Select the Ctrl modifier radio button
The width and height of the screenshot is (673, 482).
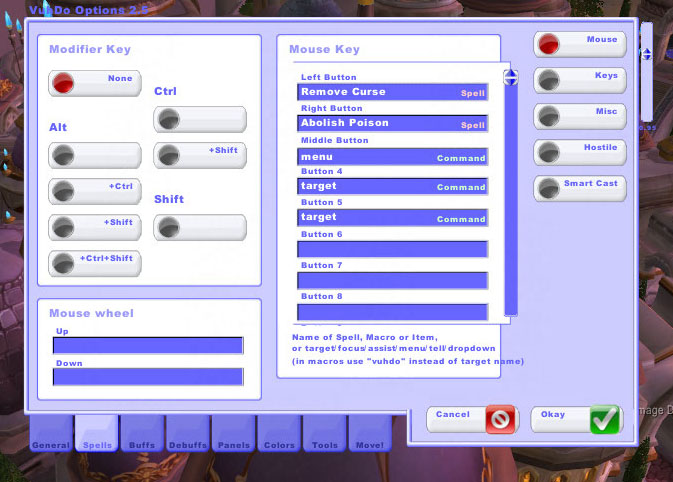point(170,120)
